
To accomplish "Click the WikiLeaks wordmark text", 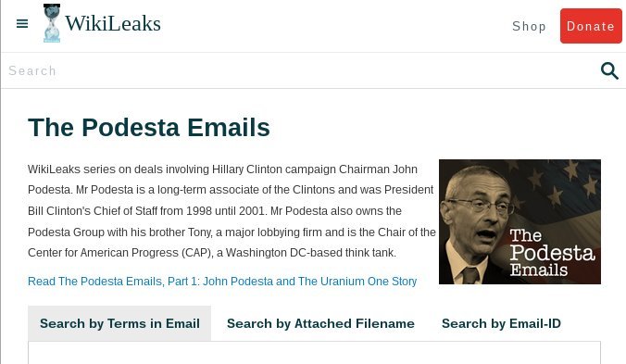I will pyautogui.click(x=113, y=23).
